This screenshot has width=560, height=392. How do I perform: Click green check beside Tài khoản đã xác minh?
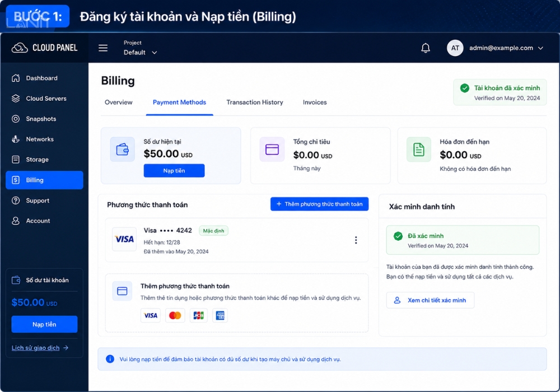pos(465,88)
